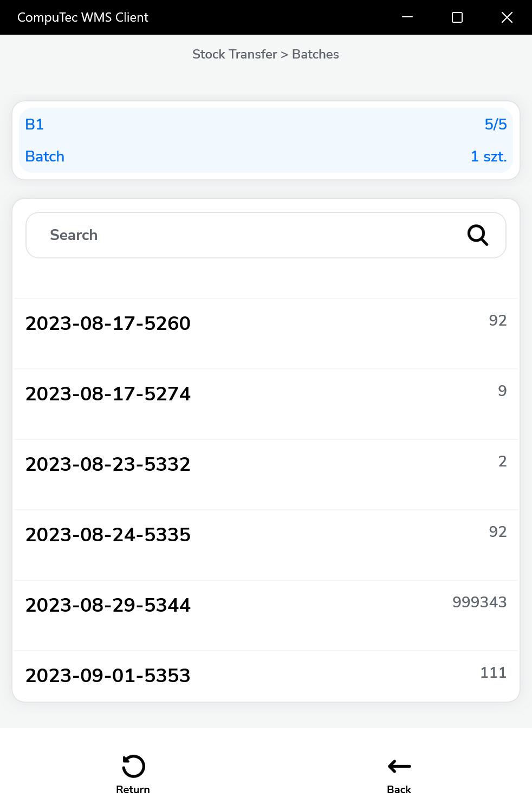Select batch 2023-08-29-5344
The height and width of the screenshot is (804, 532).
pyautogui.click(x=108, y=605)
